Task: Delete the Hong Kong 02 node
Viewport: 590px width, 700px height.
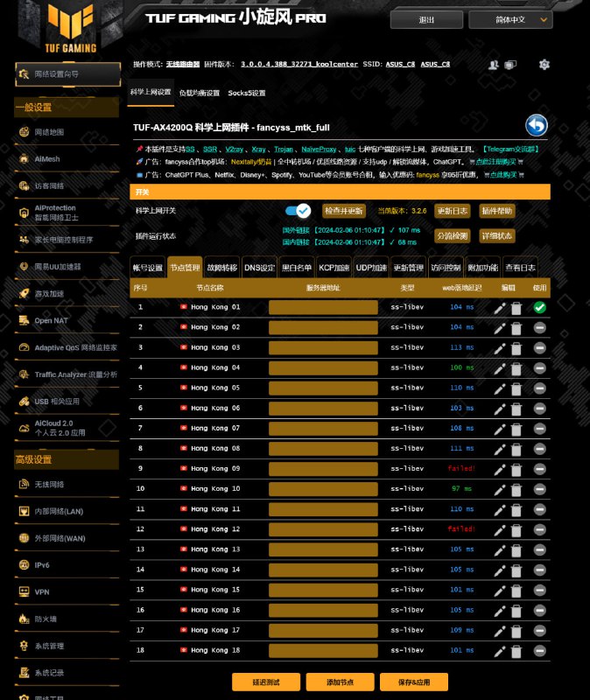Action: tap(516, 328)
